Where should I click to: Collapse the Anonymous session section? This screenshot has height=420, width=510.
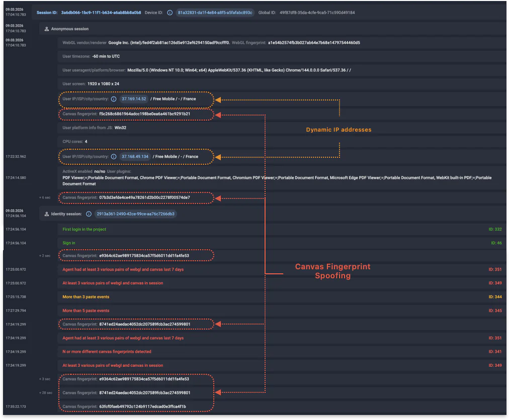click(x=70, y=29)
